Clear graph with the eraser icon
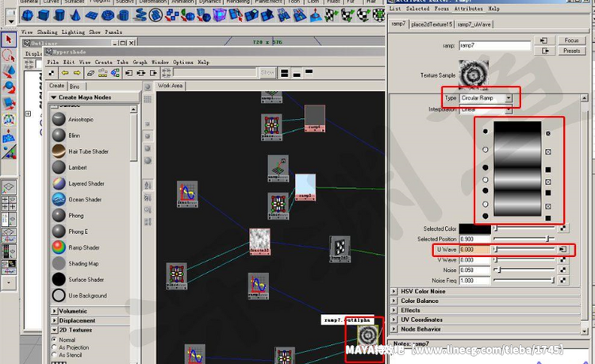Viewport: 595px width, 364px height. pos(90,73)
